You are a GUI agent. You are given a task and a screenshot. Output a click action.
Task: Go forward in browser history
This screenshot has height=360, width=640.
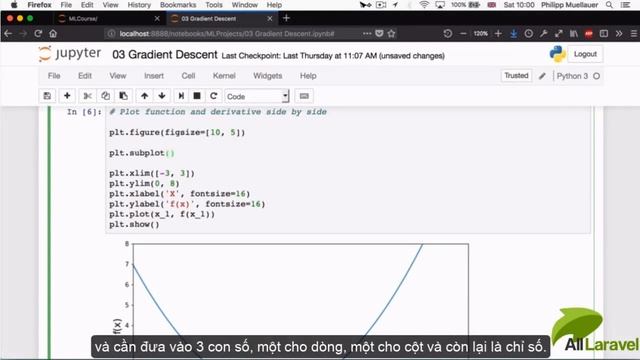tap(23, 33)
